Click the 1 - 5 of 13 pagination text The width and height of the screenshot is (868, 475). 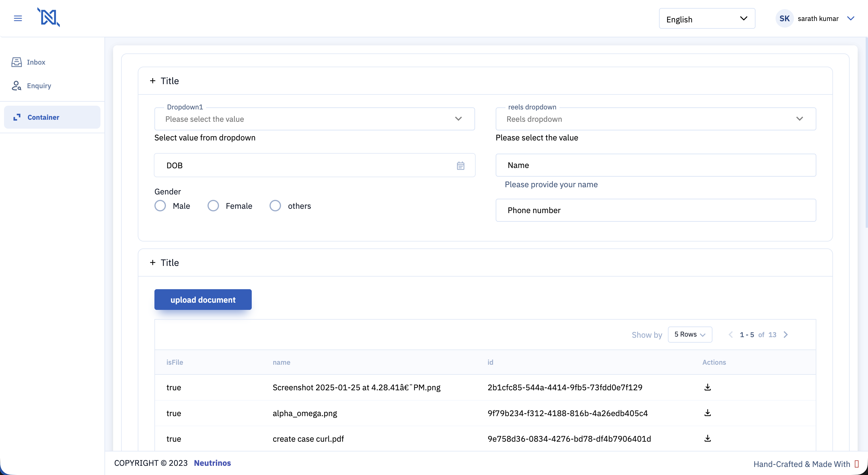(x=758, y=335)
